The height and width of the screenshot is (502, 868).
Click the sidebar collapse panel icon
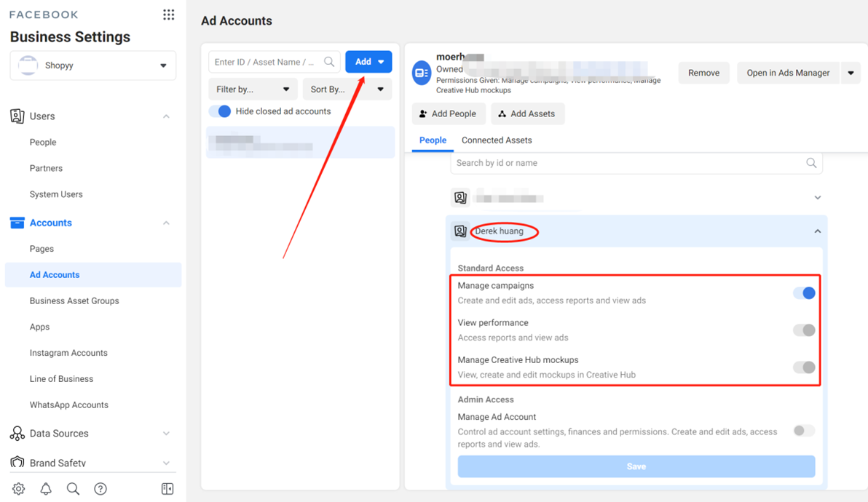[167, 489]
